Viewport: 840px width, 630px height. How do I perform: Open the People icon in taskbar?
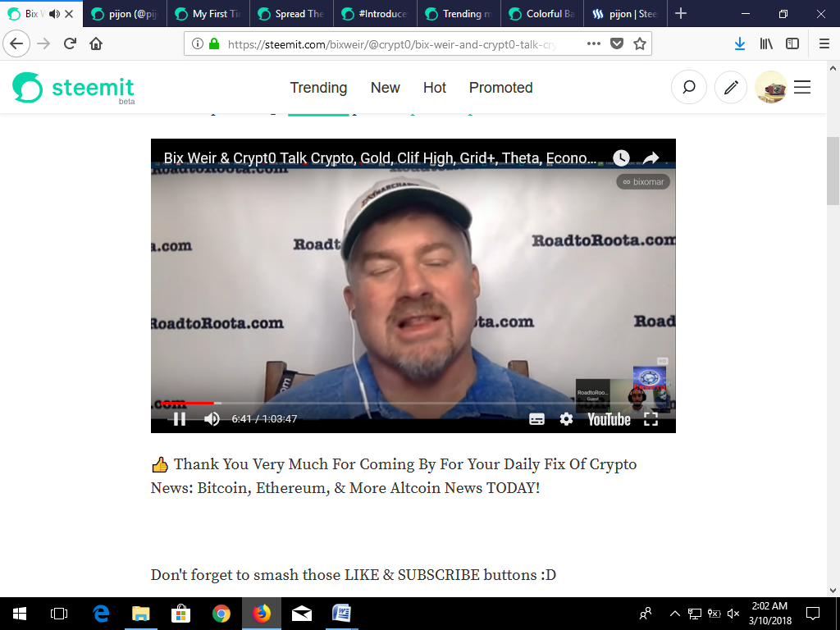click(646, 614)
